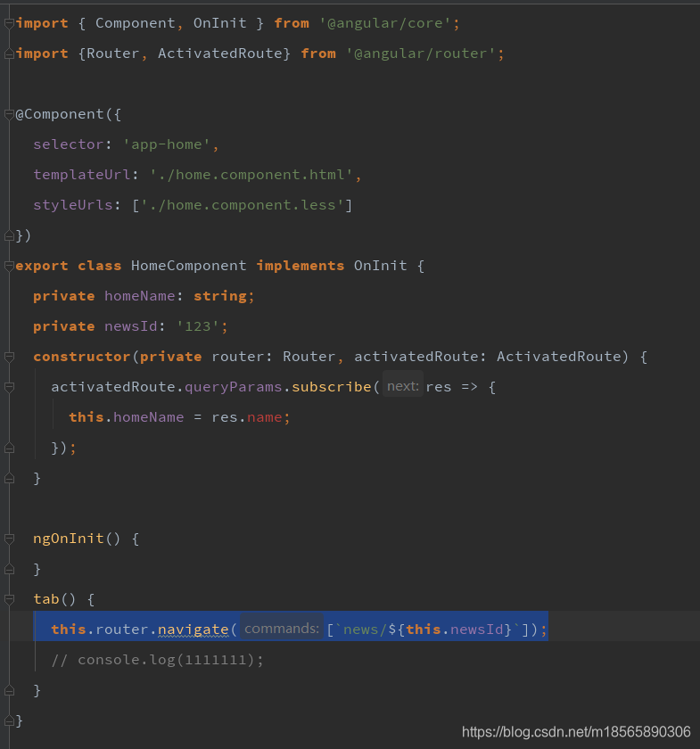Click the '@angular/core' string
This screenshot has width=700, height=749.
click(x=385, y=23)
